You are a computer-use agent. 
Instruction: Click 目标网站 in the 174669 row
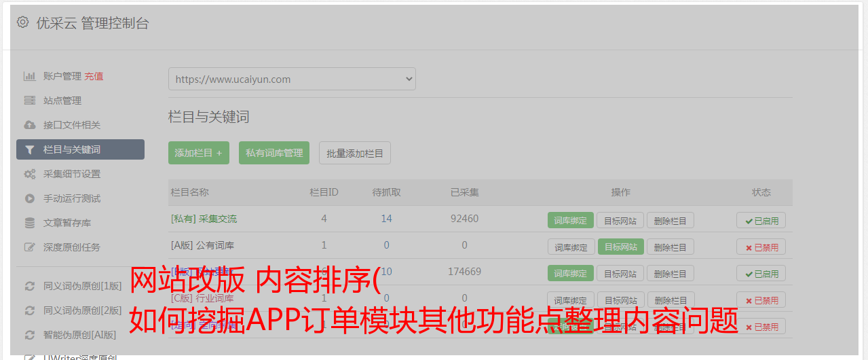620,273
